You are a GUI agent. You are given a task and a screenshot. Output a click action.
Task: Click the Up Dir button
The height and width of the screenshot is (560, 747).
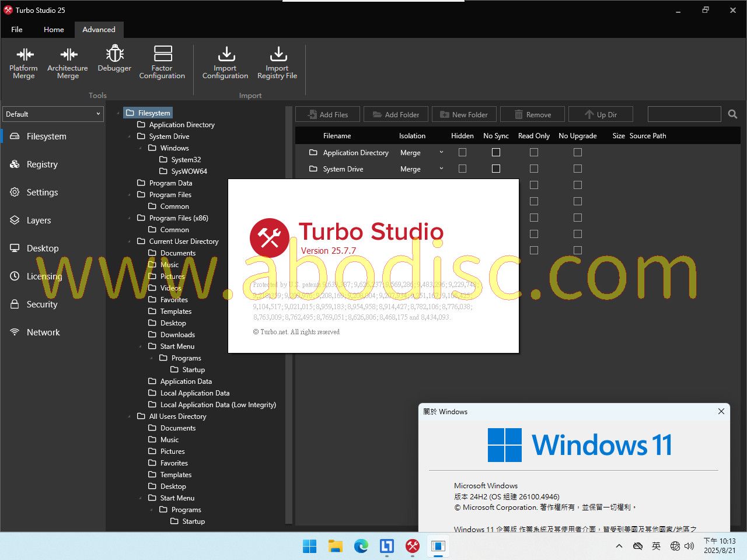(601, 114)
